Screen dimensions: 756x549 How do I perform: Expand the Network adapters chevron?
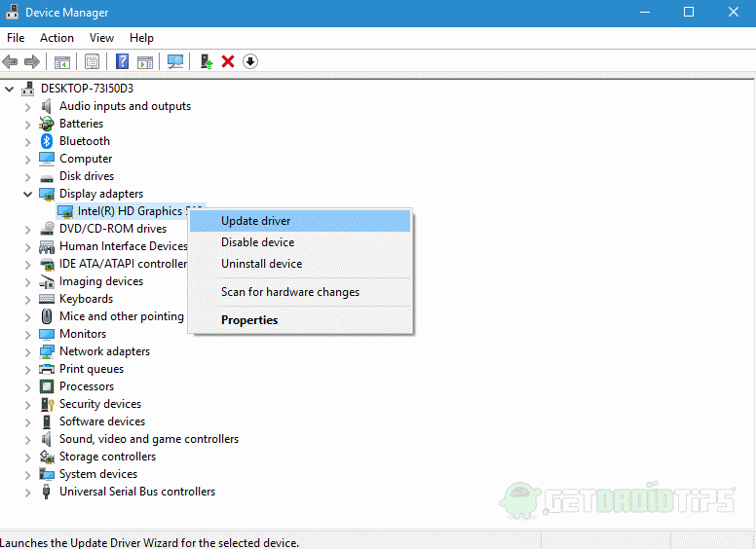point(27,352)
